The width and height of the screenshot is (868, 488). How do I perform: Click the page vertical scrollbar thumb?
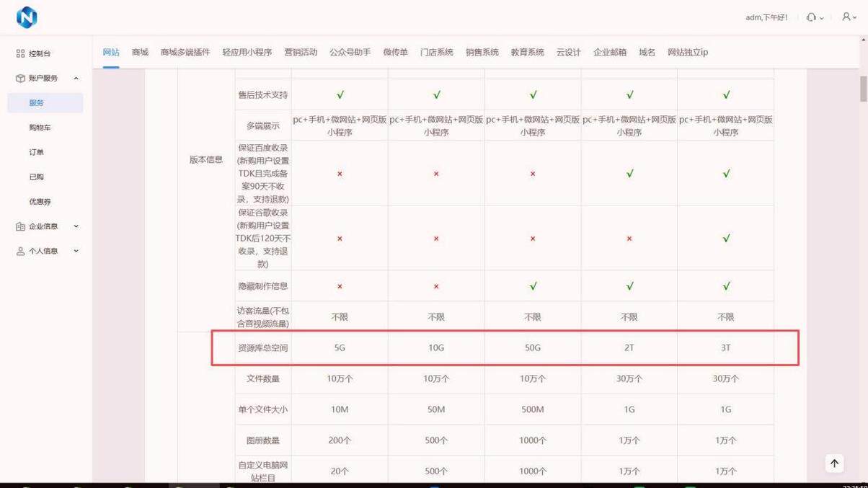tap(863, 89)
